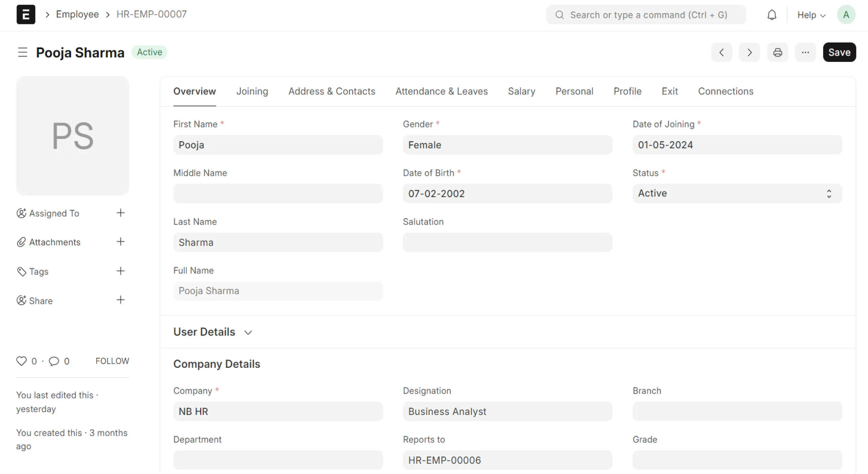Go to the previous employee with the left arrow
Image resolution: width=868 pixels, height=474 pixels.
pos(721,52)
